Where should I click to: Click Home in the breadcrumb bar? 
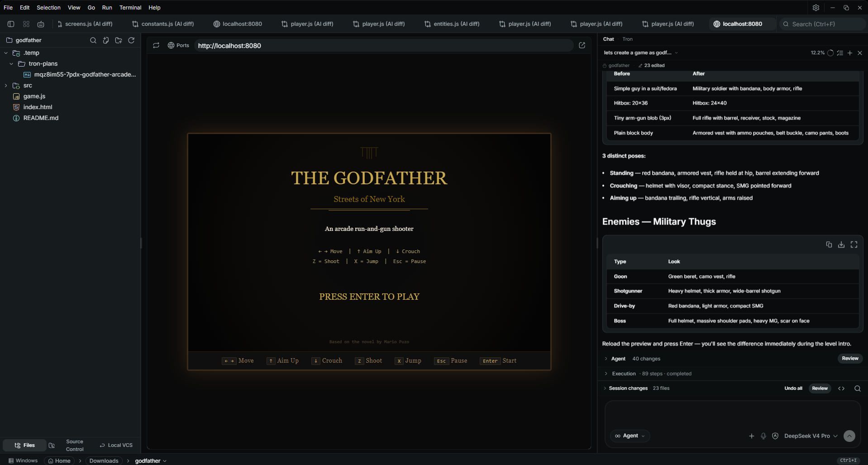[x=59, y=461]
